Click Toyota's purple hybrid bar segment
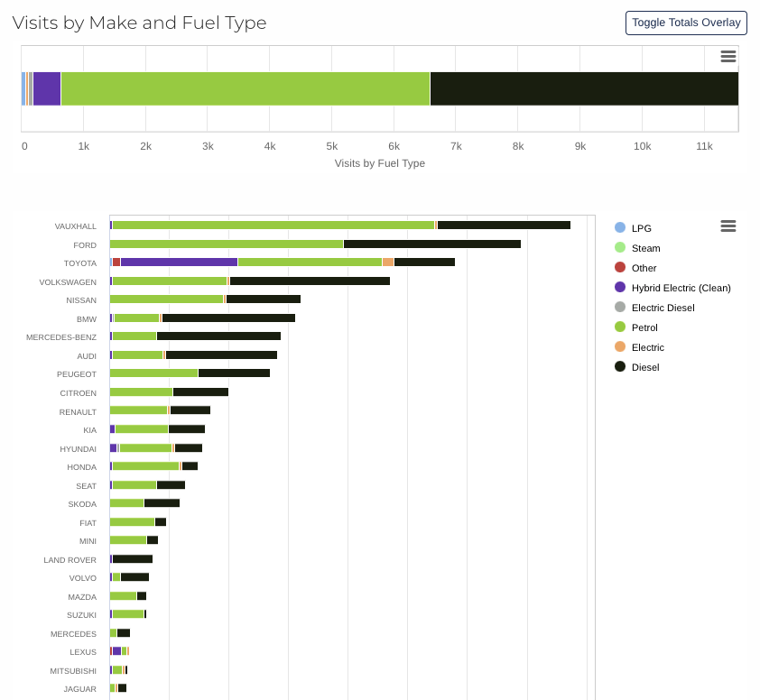 pyautogui.click(x=179, y=262)
